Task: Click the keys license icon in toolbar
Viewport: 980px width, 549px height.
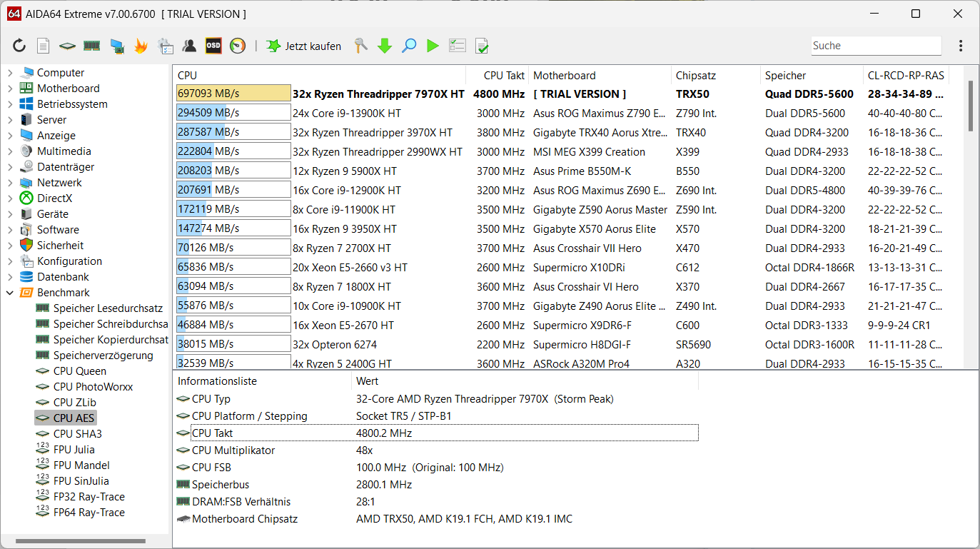Action: point(361,46)
